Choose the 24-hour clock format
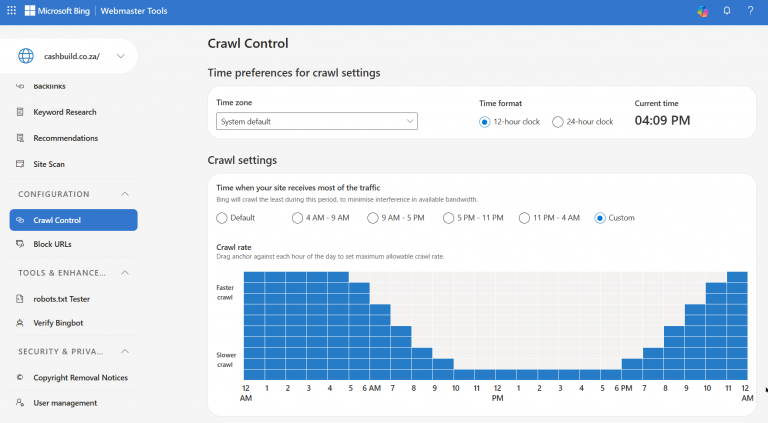Viewport: 768px width, 423px height. click(x=557, y=122)
